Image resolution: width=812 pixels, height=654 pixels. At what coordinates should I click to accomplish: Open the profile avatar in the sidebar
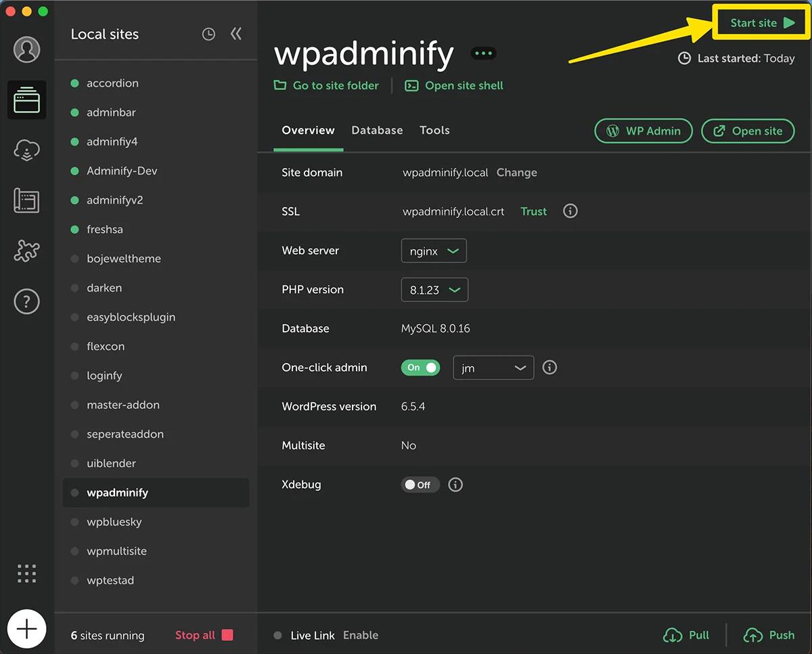(x=27, y=49)
